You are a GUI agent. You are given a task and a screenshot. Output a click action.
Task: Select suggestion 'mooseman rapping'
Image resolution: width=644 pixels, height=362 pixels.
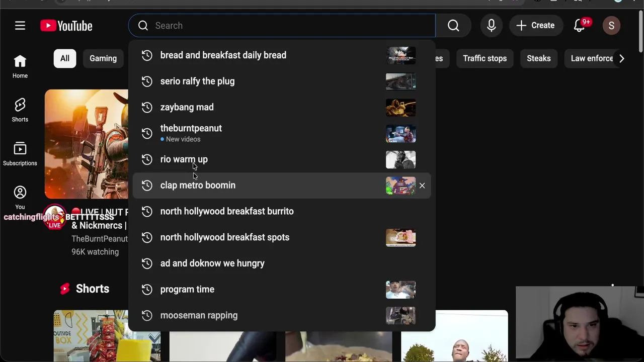(282, 316)
